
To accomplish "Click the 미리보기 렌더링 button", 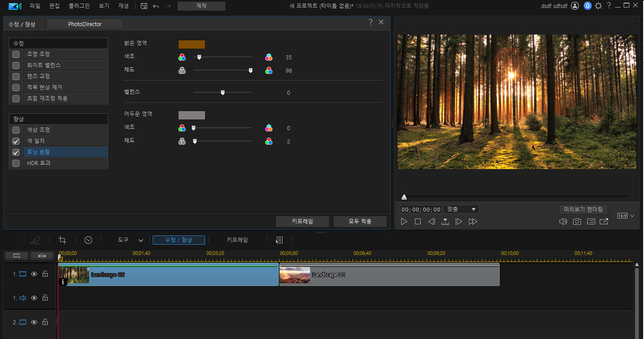I will click(583, 209).
